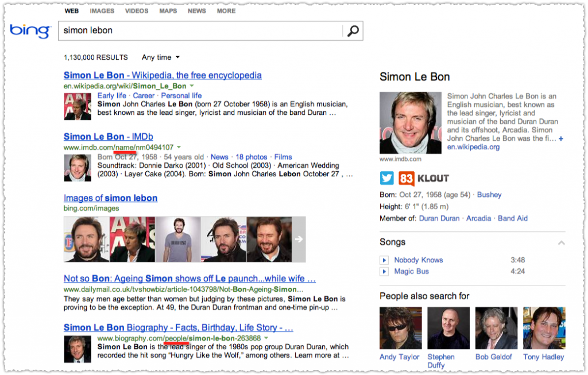Screen dimensions: 588x375
Task: Click Stephen Duffy's photo
Action: click(x=448, y=328)
